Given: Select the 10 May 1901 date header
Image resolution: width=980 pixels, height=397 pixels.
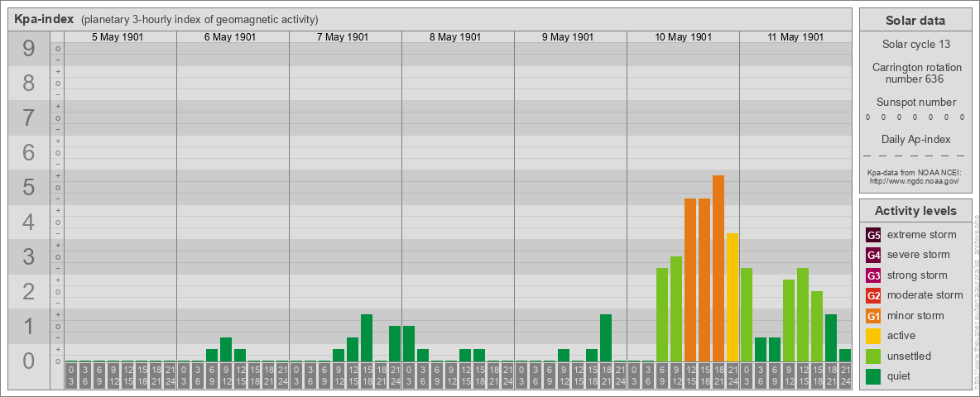Looking at the screenshot, I should [x=683, y=37].
